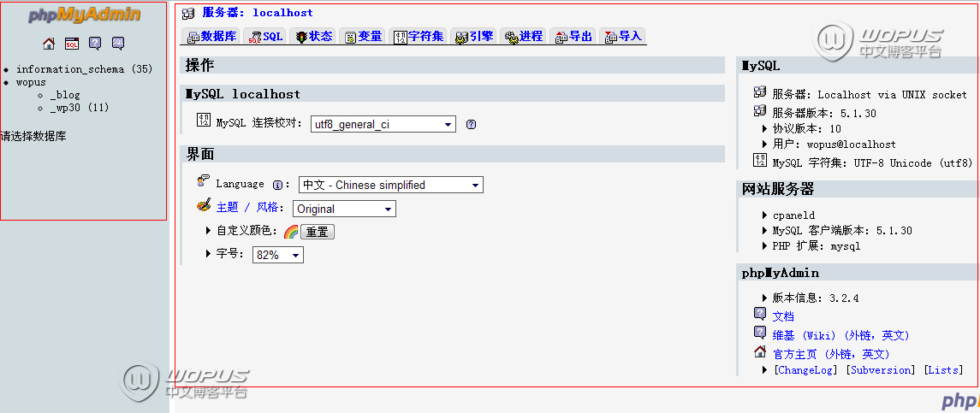The height and width of the screenshot is (413, 980).
Task: Open the utf8_general_ci collation dropdown
Action: coord(383,124)
